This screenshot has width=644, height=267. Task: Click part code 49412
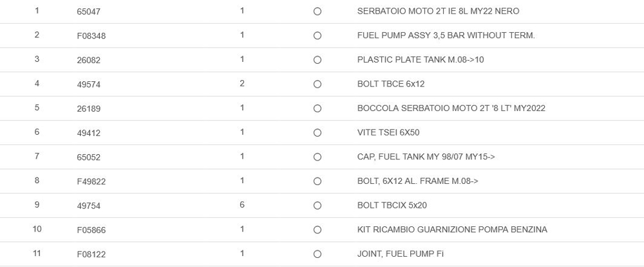pyautogui.click(x=88, y=133)
